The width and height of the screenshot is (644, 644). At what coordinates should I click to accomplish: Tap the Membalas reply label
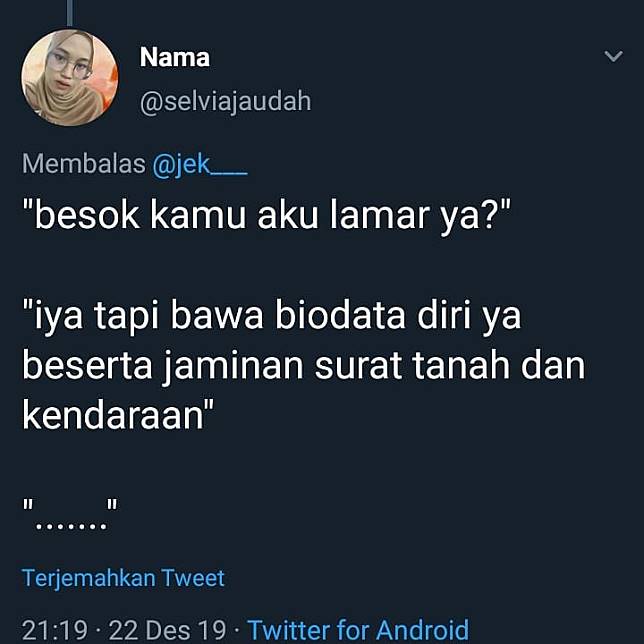tap(84, 164)
